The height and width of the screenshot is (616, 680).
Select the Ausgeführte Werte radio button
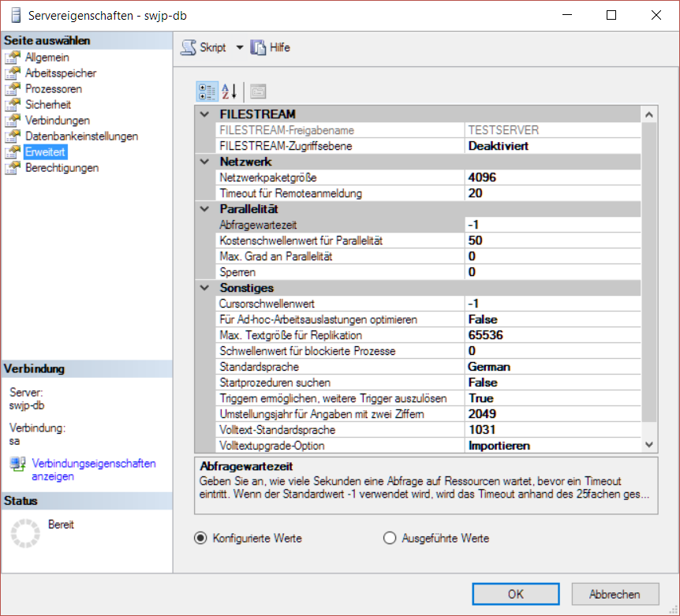pos(390,538)
